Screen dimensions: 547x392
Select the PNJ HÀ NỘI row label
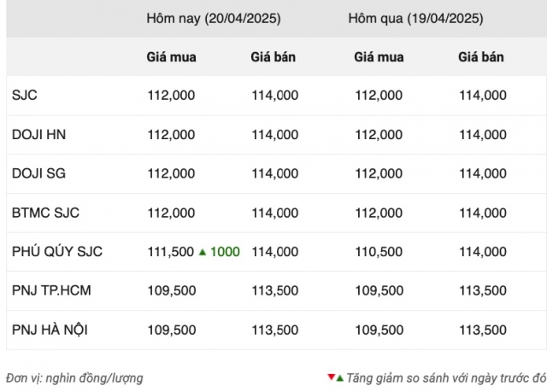coord(50,330)
